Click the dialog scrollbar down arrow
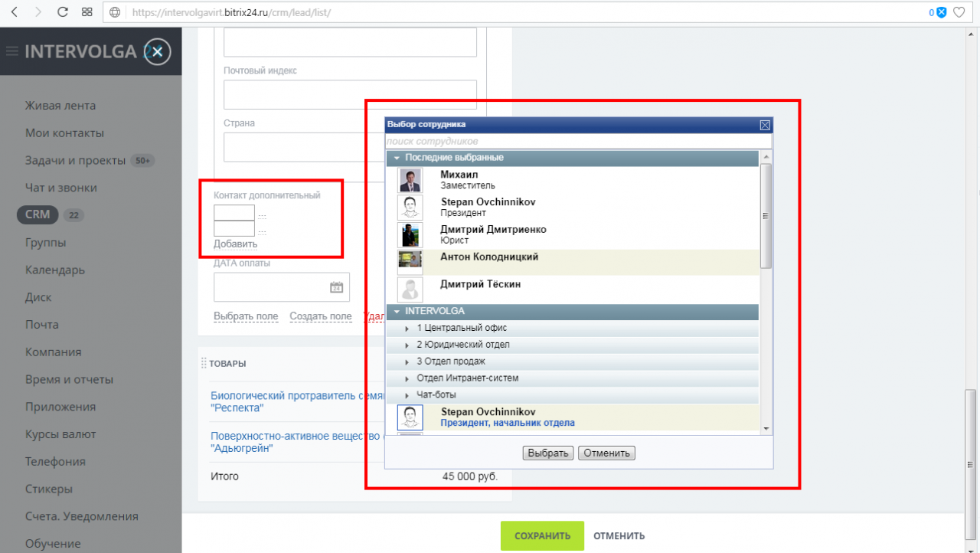980x553 pixels. point(766,428)
